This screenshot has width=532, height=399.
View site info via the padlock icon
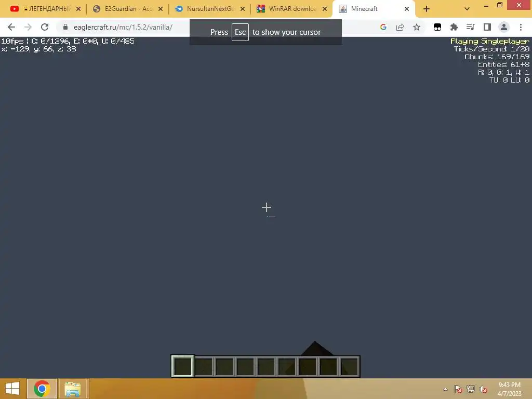pos(65,27)
